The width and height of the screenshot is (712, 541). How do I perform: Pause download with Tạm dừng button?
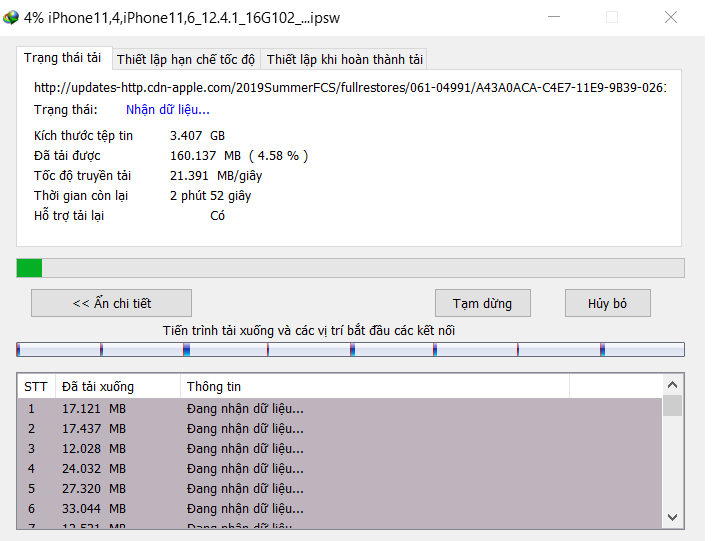[x=482, y=303]
